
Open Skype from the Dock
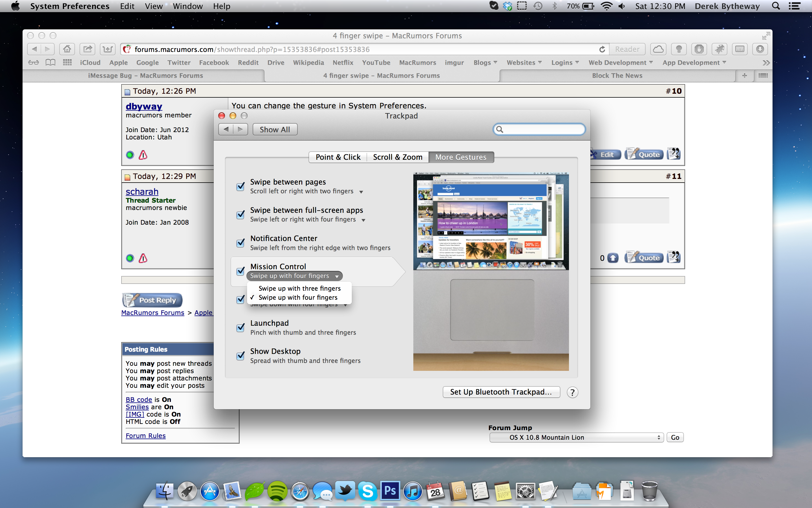coord(368,492)
